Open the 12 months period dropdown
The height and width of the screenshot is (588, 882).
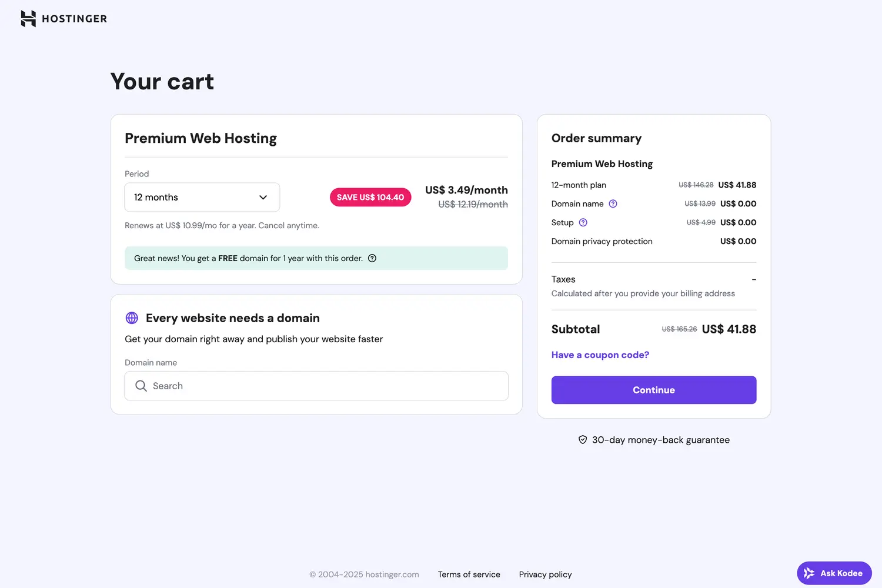coord(202,197)
